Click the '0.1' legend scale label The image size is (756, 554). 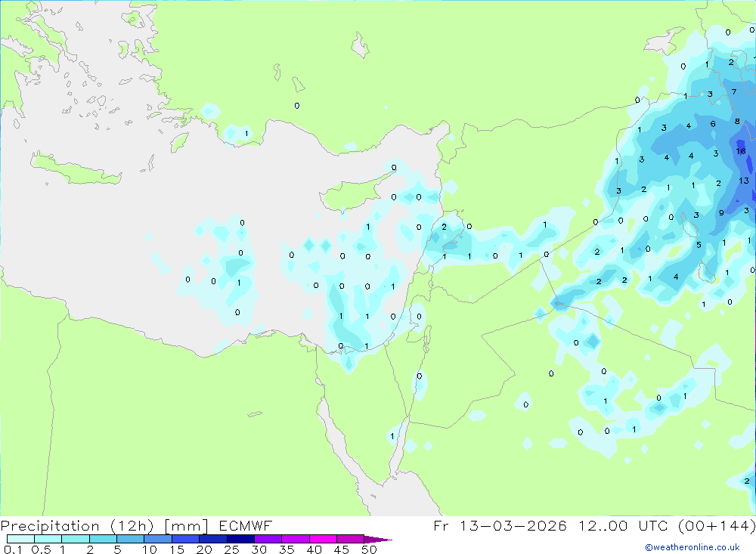pos(13,549)
